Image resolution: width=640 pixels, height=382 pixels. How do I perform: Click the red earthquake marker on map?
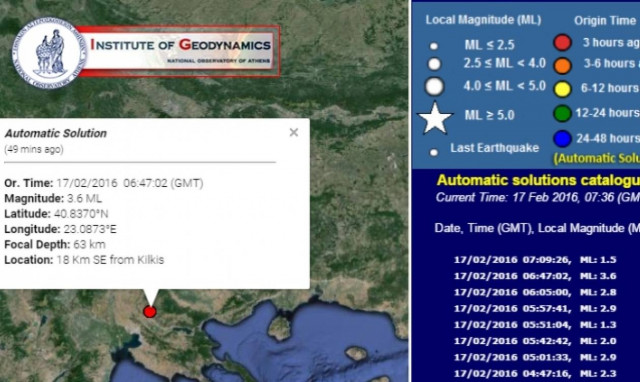[150, 312]
